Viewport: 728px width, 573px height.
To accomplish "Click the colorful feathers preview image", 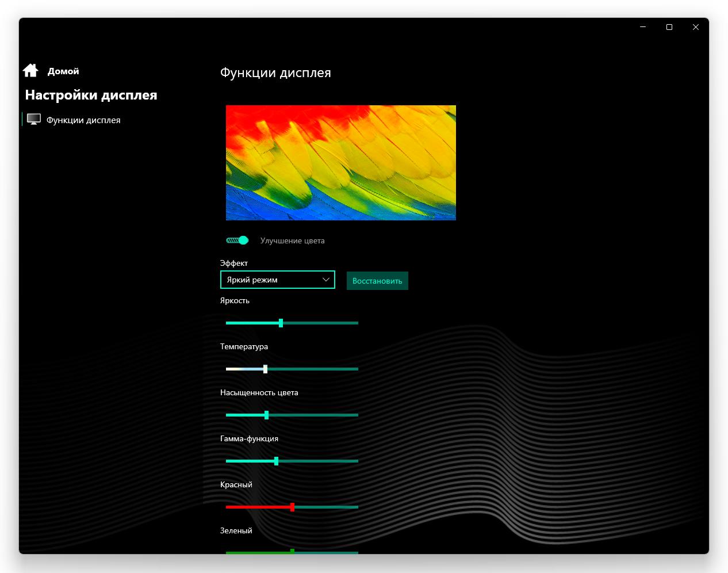I will coord(341,163).
